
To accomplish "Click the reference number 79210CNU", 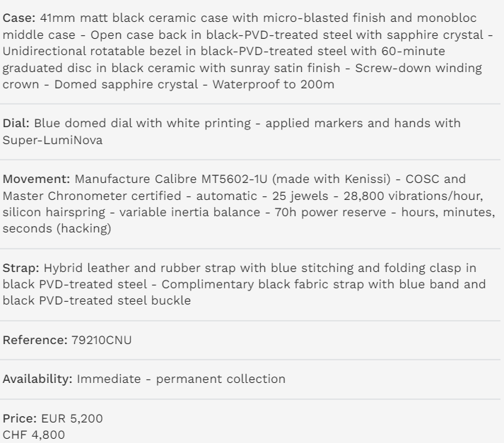I will click(x=101, y=340).
